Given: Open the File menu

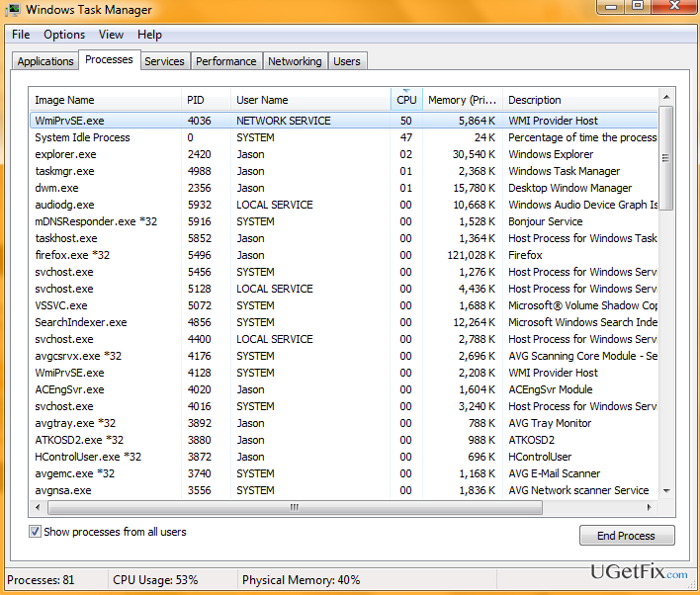Looking at the screenshot, I should 21,35.
